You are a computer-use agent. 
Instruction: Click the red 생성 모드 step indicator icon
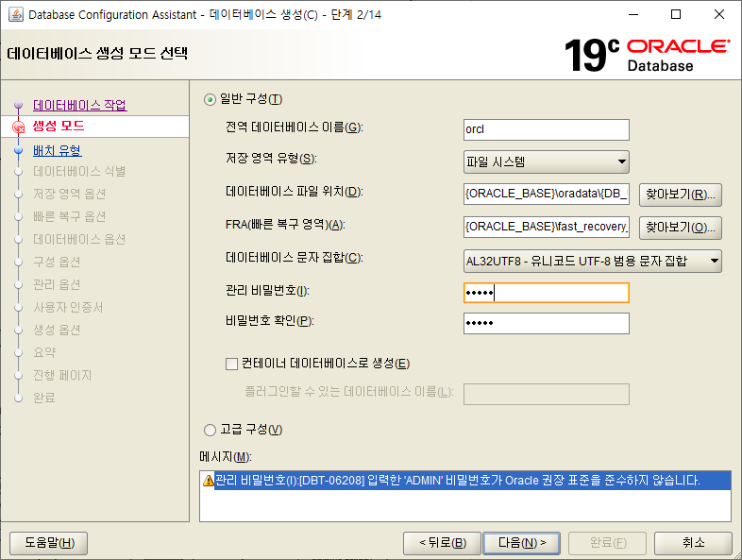point(19,127)
